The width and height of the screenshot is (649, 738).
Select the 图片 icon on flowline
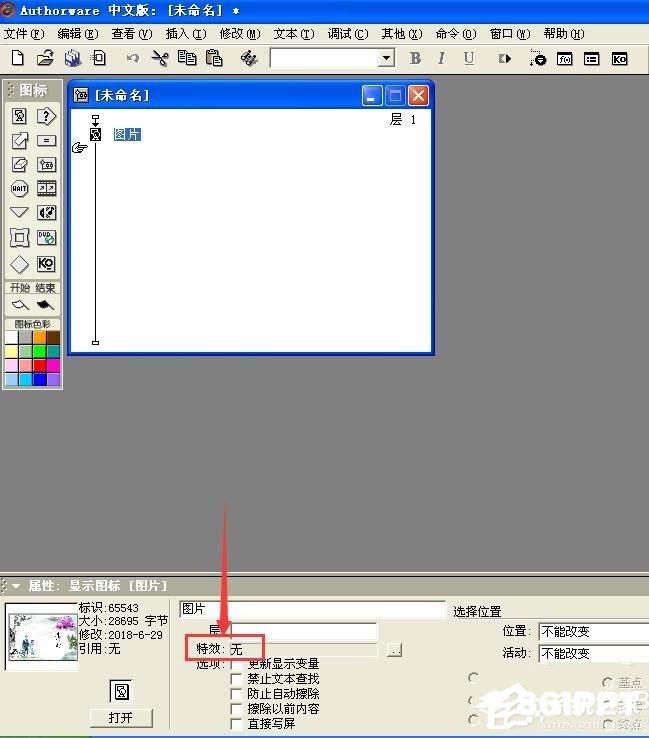96,135
